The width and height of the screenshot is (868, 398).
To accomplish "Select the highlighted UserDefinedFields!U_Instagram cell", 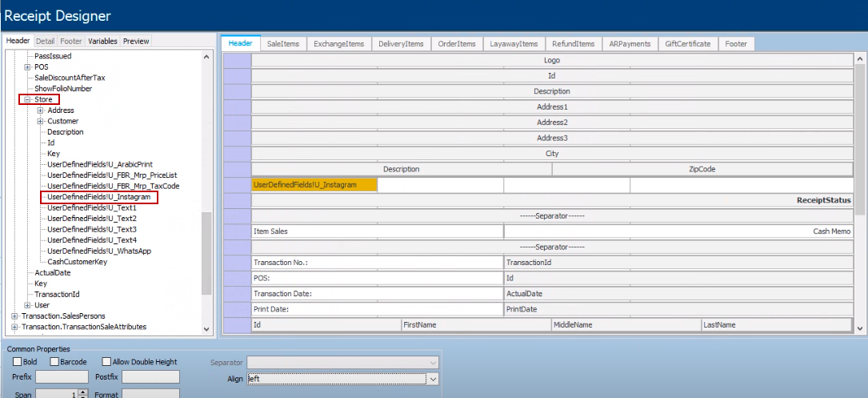I will [x=314, y=185].
